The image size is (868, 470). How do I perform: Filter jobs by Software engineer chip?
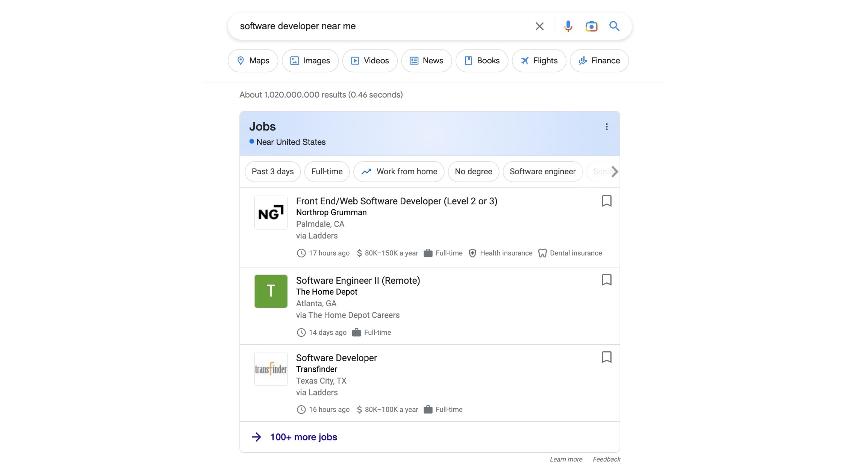542,171
